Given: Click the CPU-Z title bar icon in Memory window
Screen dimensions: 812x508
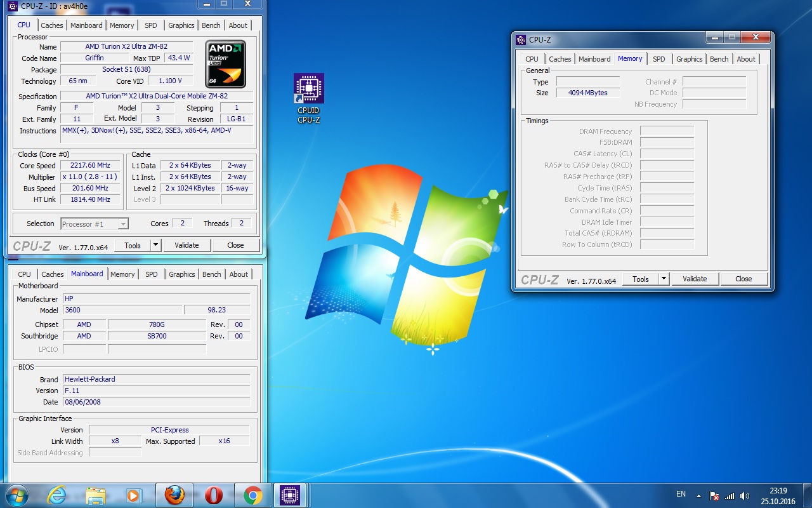Looking at the screenshot, I should tap(521, 39).
